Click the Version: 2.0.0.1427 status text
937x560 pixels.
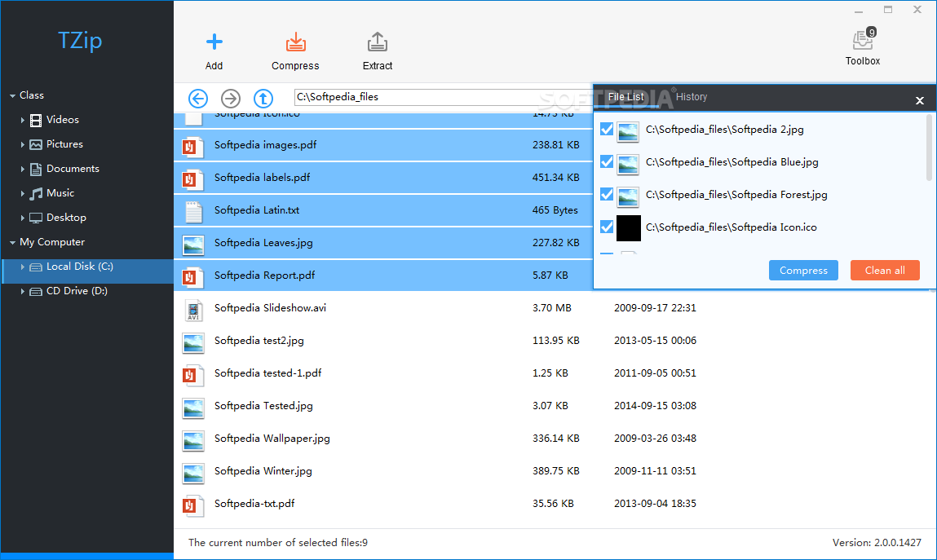[877, 543]
